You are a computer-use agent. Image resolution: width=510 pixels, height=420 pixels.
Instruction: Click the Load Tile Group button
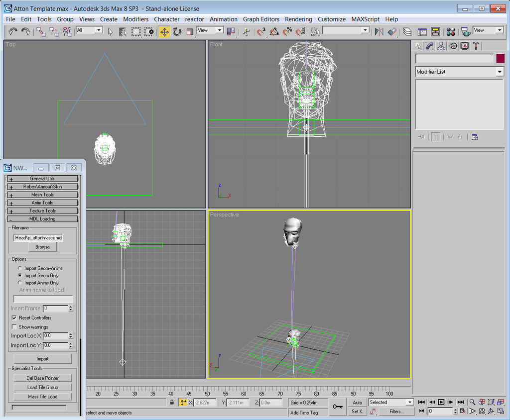point(43,387)
